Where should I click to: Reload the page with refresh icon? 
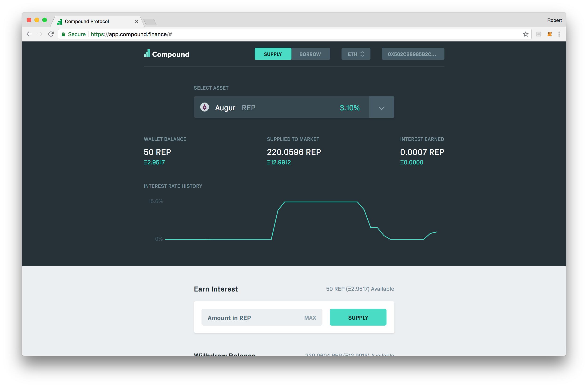(x=51, y=34)
